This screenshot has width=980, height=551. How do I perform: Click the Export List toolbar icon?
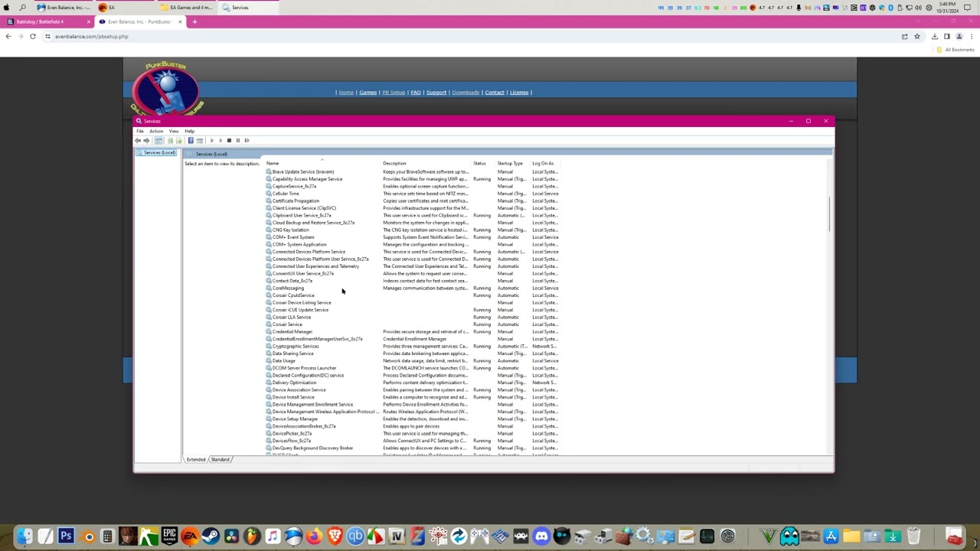click(179, 141)
